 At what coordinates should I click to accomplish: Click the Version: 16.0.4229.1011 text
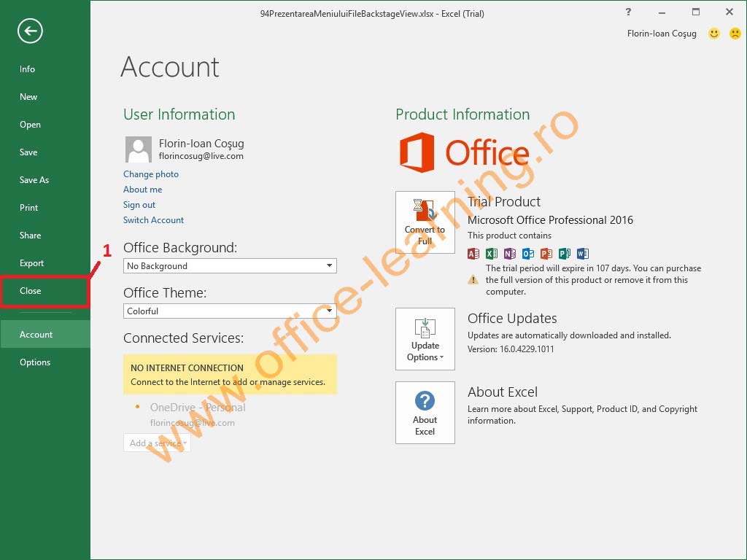click(511, 349)
